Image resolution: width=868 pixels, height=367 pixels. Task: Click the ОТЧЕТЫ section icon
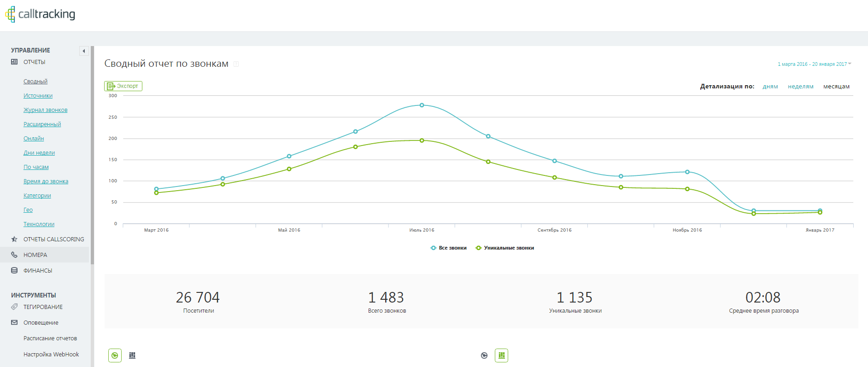14,62
